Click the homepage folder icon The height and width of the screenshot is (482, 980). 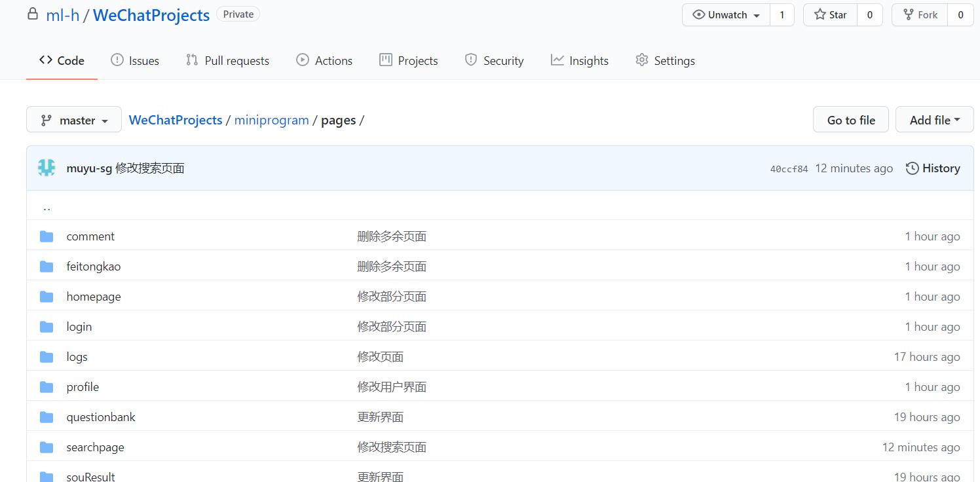pyautogui.click(x=47, y=297)
